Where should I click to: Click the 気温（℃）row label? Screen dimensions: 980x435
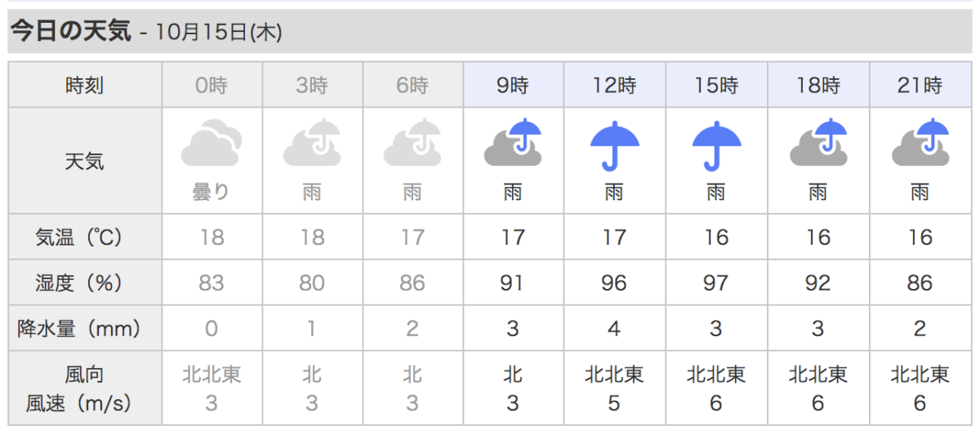coord(79,237)
